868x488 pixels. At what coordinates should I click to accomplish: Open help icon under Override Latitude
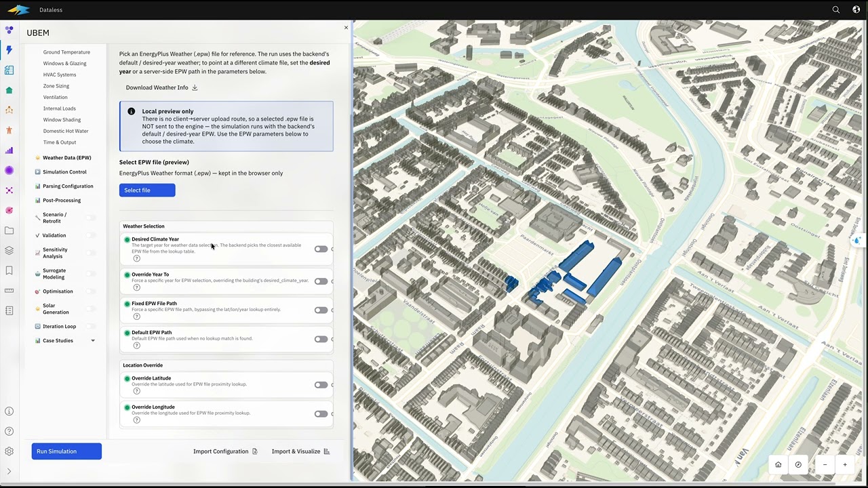click(136, 391)
